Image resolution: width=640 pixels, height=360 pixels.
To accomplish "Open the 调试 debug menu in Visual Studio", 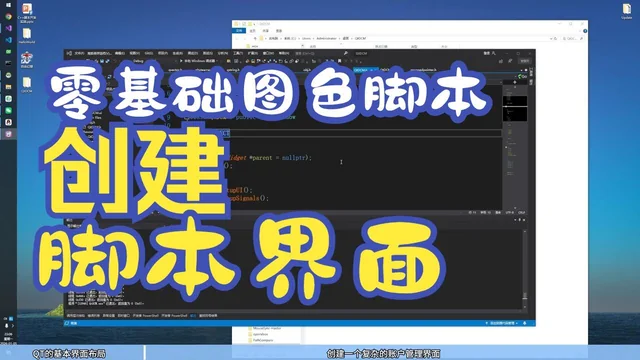I will tap(192, 53).
